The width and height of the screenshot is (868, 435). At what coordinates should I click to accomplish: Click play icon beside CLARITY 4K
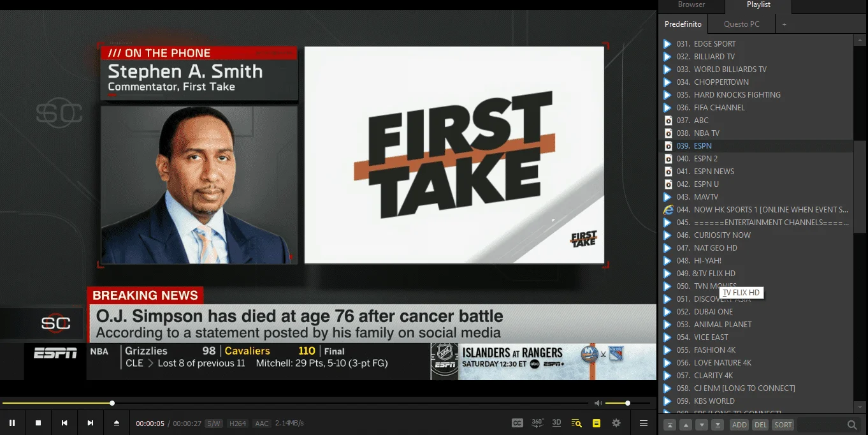[x=667, y=376]
